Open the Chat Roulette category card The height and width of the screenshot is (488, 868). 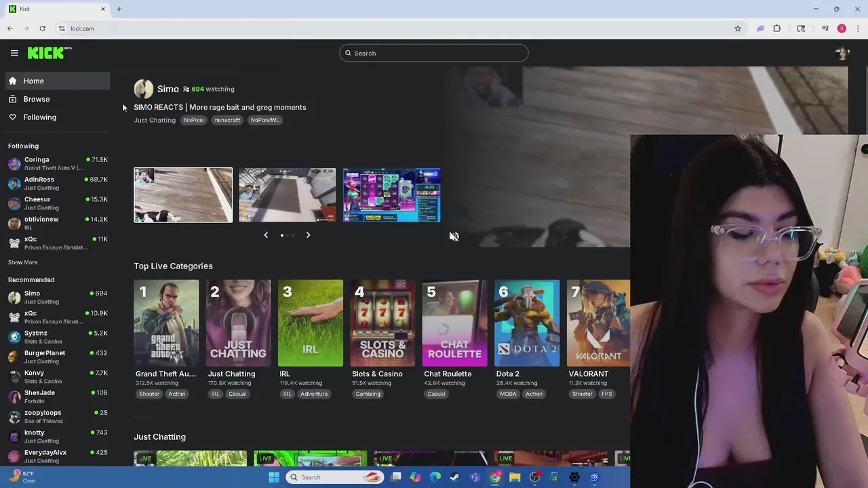point(455,323)
